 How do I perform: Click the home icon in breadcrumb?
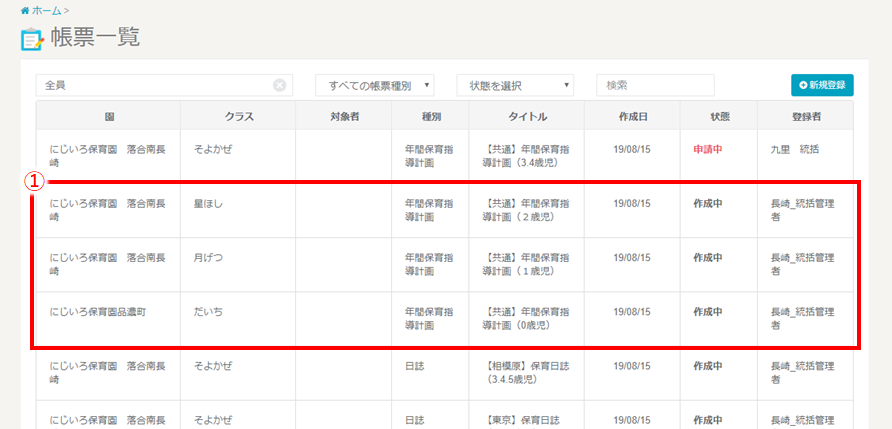tap(25, 10)
